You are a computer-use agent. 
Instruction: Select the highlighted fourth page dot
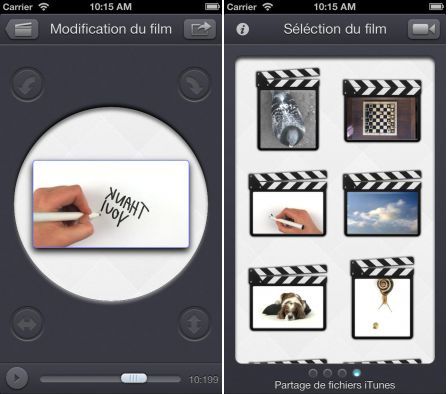(x=357, y=372)
